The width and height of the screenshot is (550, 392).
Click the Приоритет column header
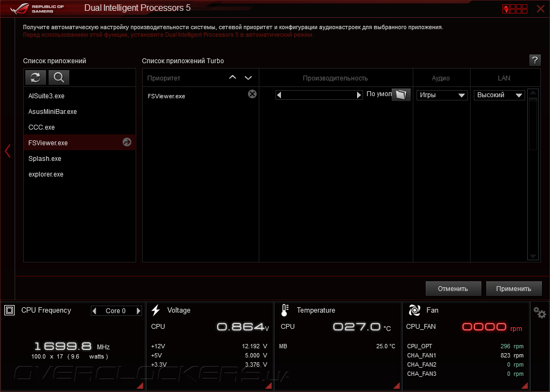[x=164, y=78]
